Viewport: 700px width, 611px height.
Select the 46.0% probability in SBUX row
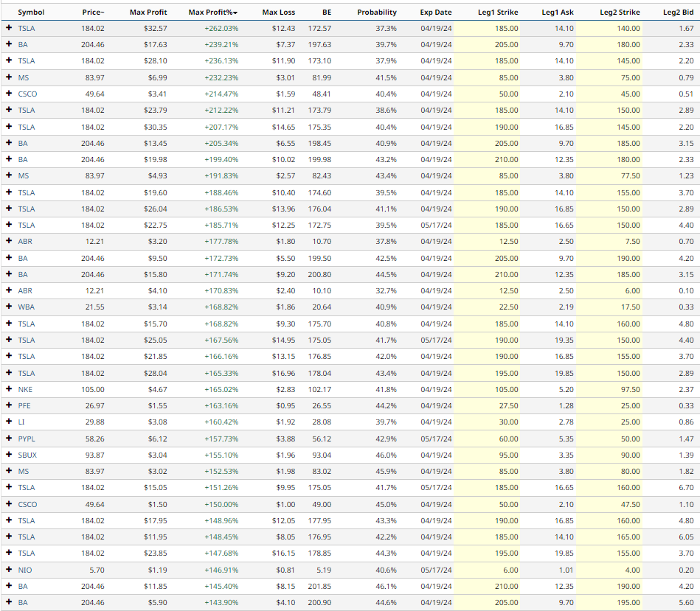click(x=386, y=455)
